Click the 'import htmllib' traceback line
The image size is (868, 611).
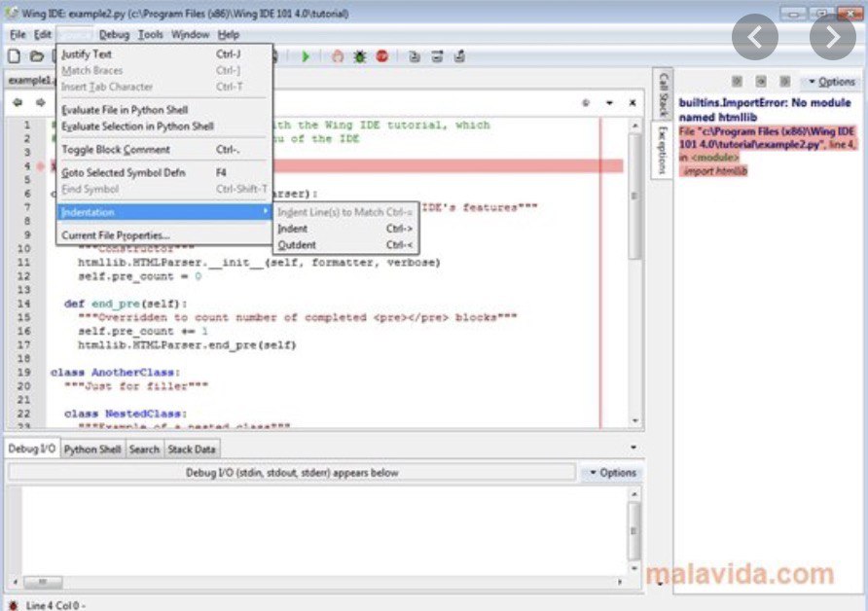(x=714, y=171)
